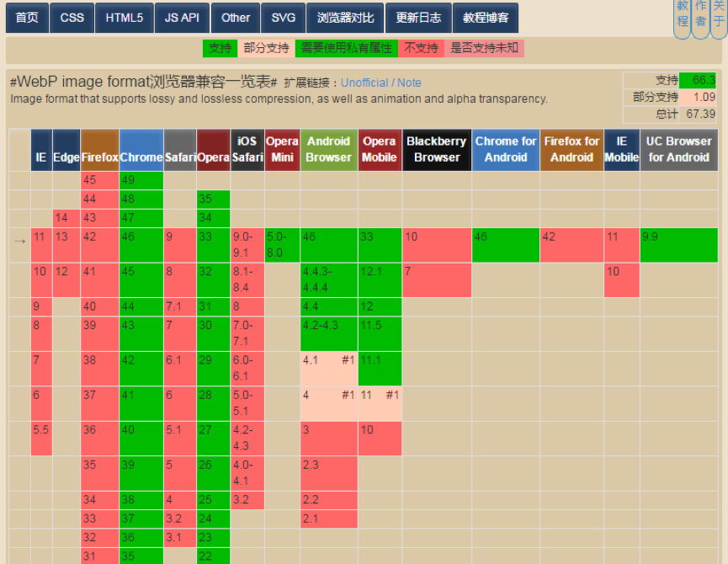Click the 部分支持 1.09 stat value

pyautogui.click(x=698, y=97)
